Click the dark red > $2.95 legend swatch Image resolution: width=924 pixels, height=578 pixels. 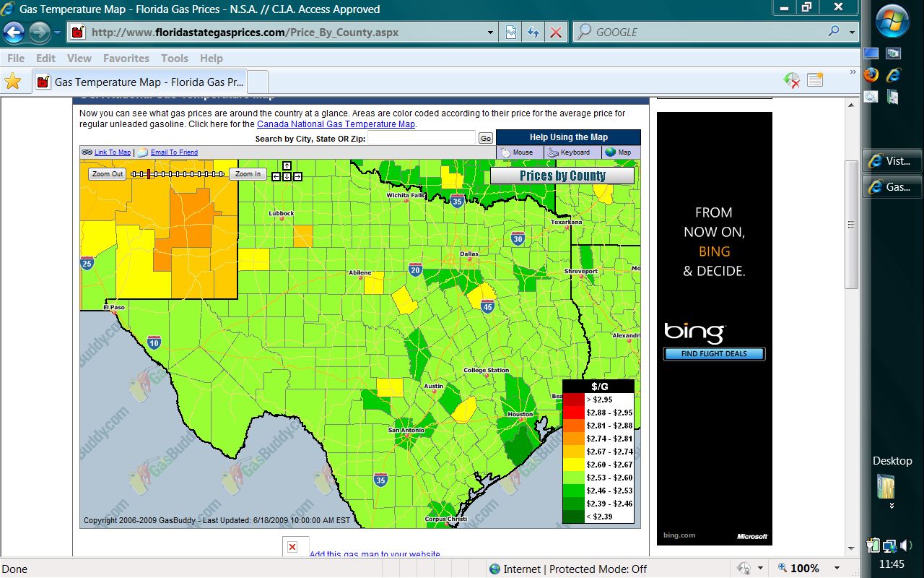pos(574,400)
